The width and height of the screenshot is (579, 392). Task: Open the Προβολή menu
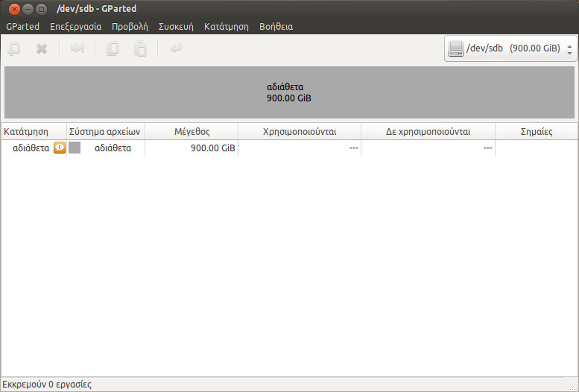pos(130,27)
